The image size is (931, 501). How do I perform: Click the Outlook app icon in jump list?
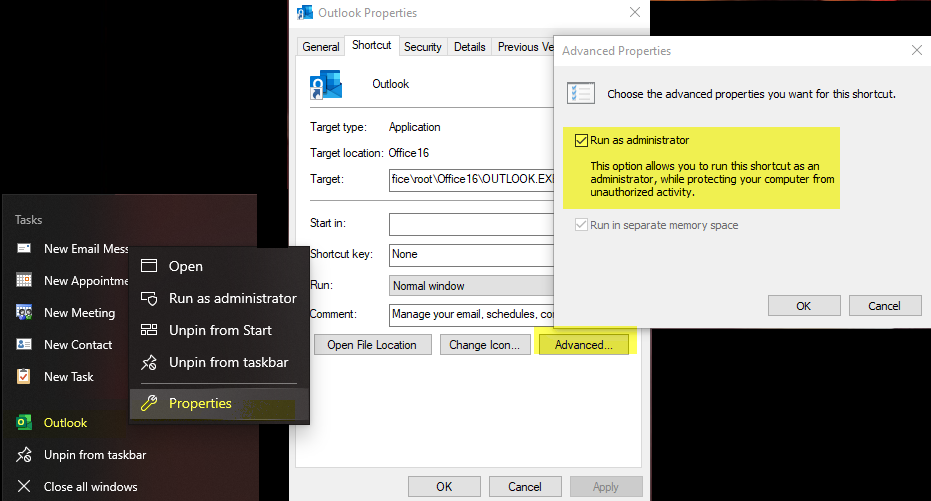[24, 422]
